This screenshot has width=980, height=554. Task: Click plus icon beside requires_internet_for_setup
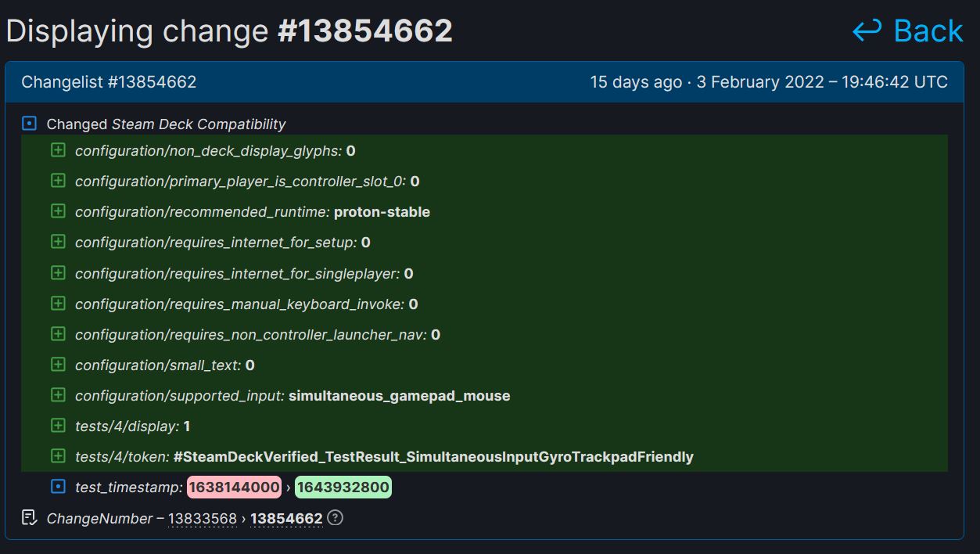(58, 242)
